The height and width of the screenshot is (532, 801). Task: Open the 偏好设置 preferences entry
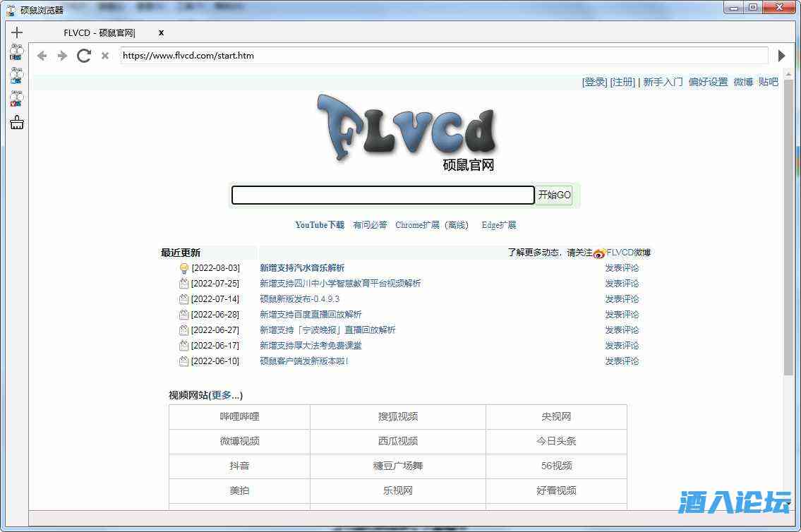pyautogui.click(x=707, y=82)
